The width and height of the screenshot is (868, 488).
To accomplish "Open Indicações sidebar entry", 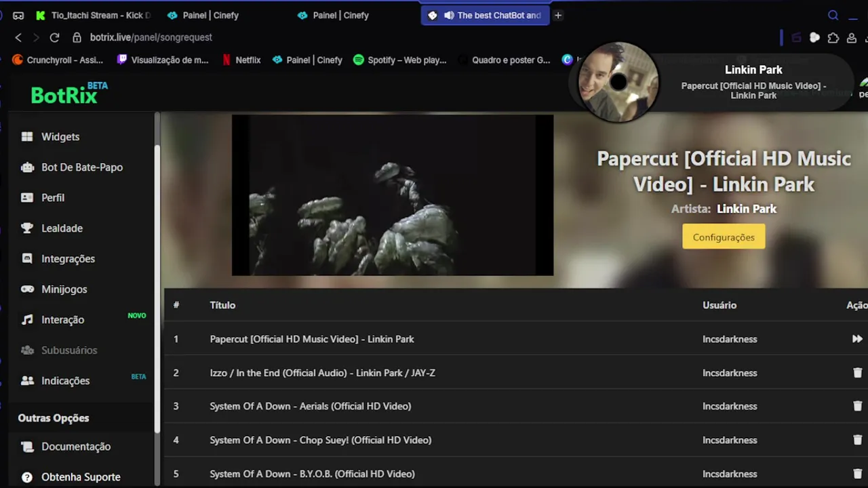I will click(56, 380).
